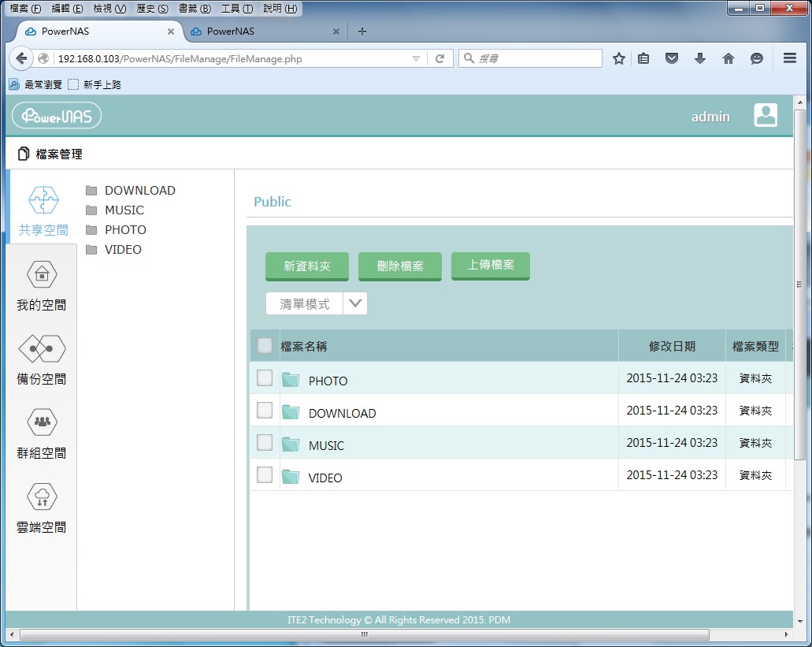Open the 雲端空間 cloud space icon
812x647 pixels.
[x=42, y=496]
